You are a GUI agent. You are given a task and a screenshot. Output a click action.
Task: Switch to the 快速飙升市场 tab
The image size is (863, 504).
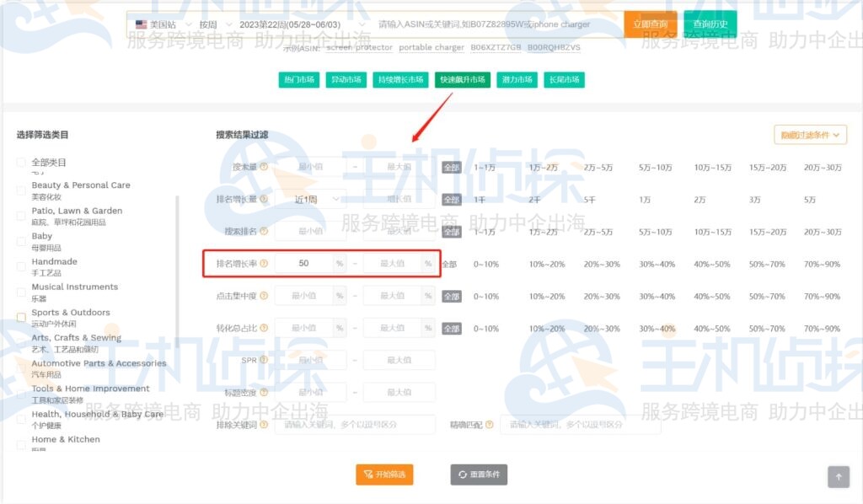click(462, 81)
